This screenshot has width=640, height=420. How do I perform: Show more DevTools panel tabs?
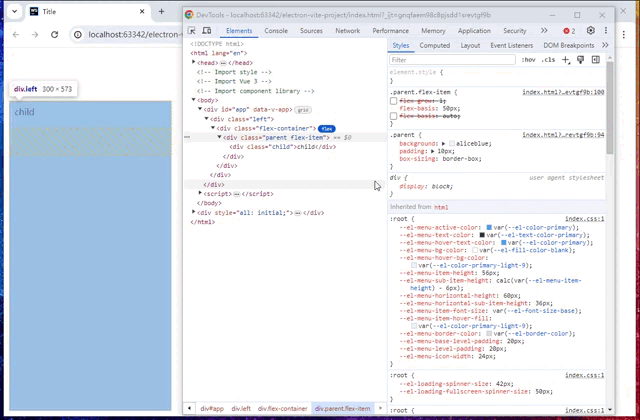(544, 31)
